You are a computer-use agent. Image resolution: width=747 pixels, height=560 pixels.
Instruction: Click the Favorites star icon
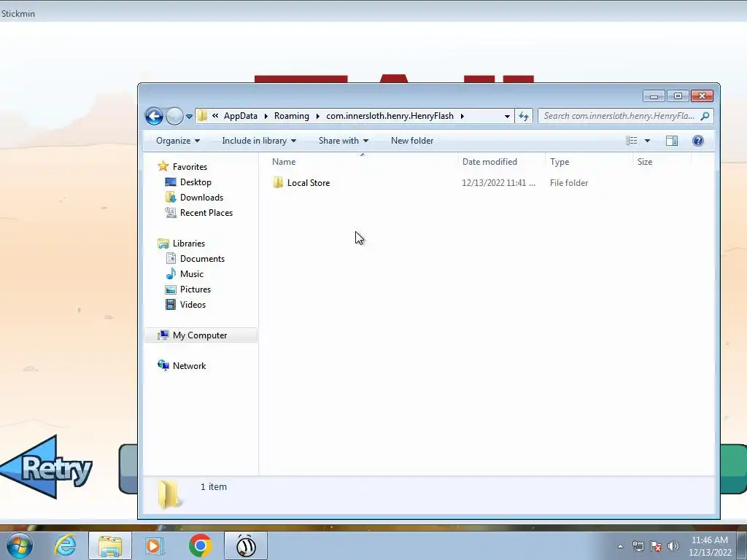(x=163, y=166)
